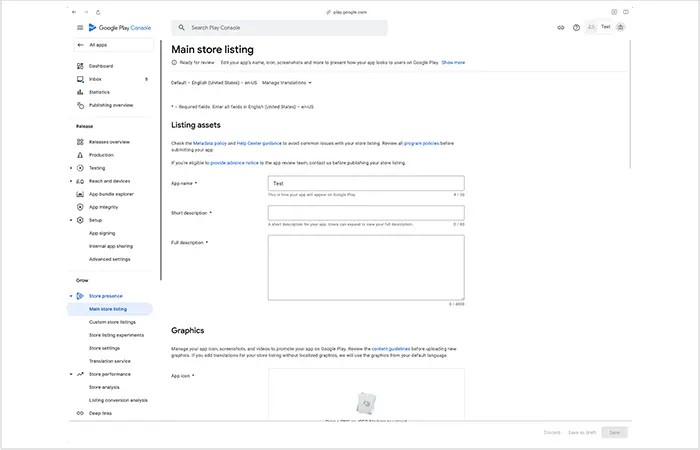
Task: Open Translation service
Action: (x=109, y=361)
